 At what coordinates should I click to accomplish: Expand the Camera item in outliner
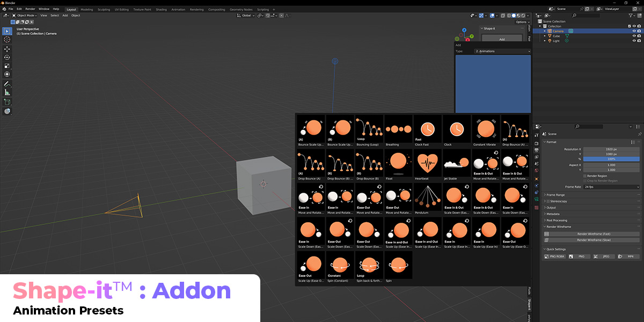pyautogui.click(x=545, y=31)
